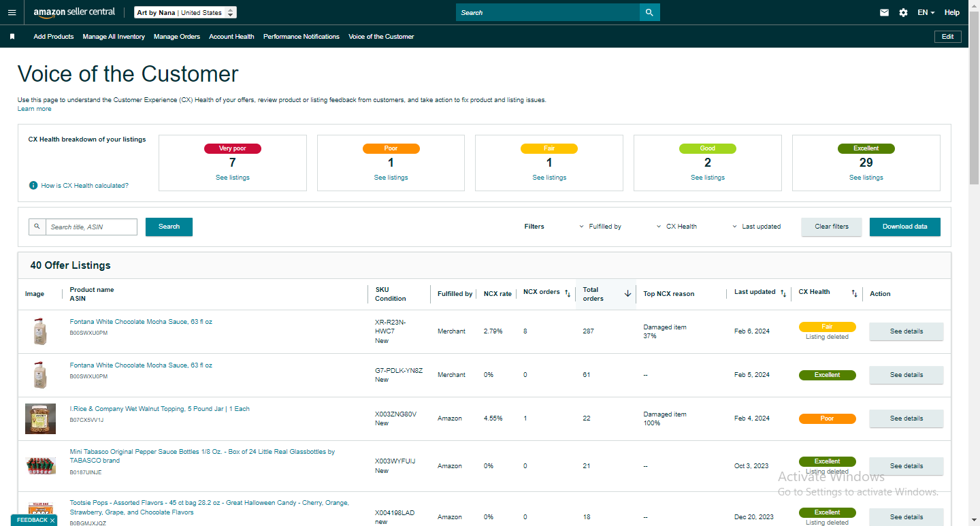Image resolution: width=980 pixels, height=526 pixels.
Task: Open Manage All Inventory
Action: pyautogui.click(x=114, y=37)
